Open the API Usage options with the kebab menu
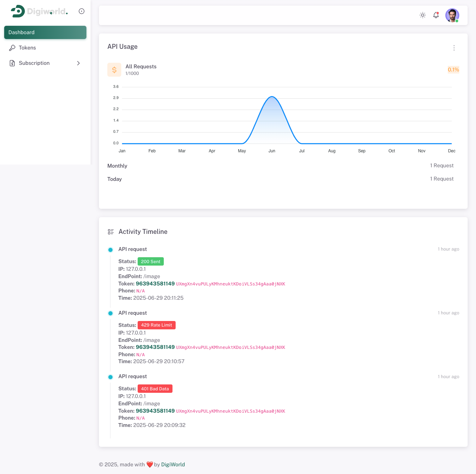The height and width of the screenshot is (474, 476). coord(454,48)
